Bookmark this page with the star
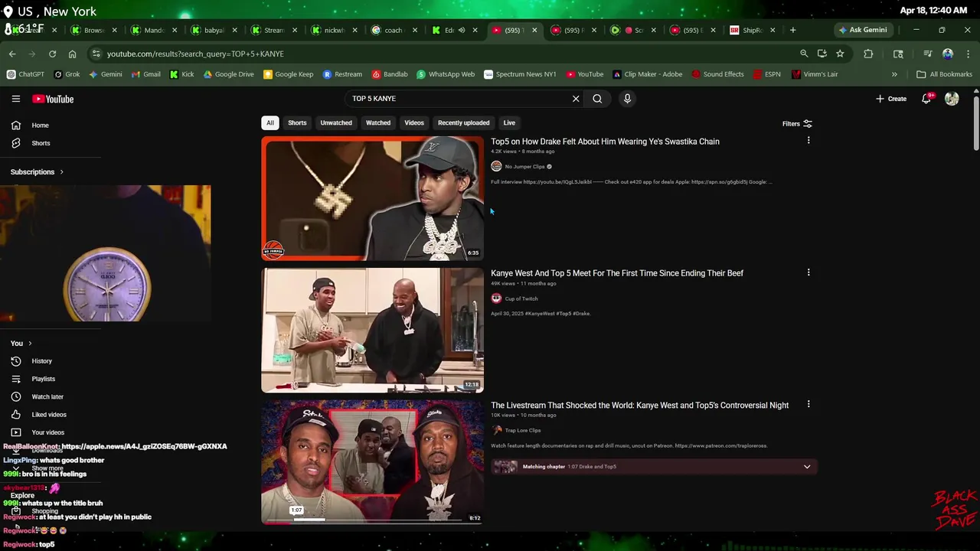The width and height of the screenshot is (980, 551). coord(840,54)
